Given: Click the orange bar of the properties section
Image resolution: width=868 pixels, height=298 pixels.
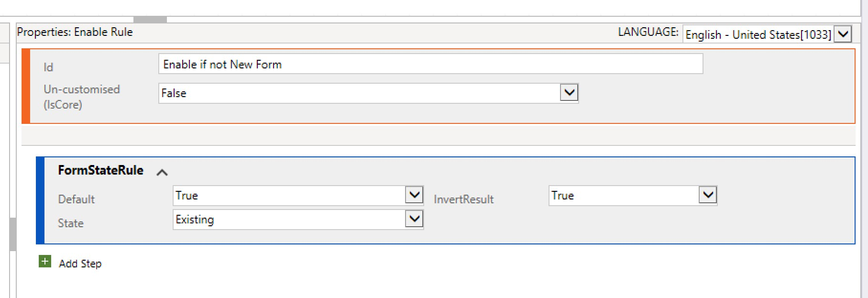Looking at the screenshot, I should 26,86.
